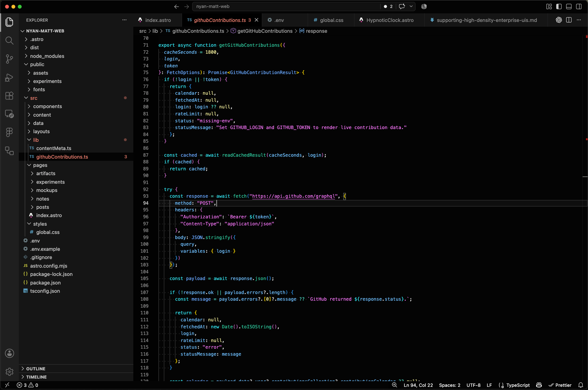Click the zoom icon in status bar
The width and height of the screenshot is (588, 390).
pos(395,385)
